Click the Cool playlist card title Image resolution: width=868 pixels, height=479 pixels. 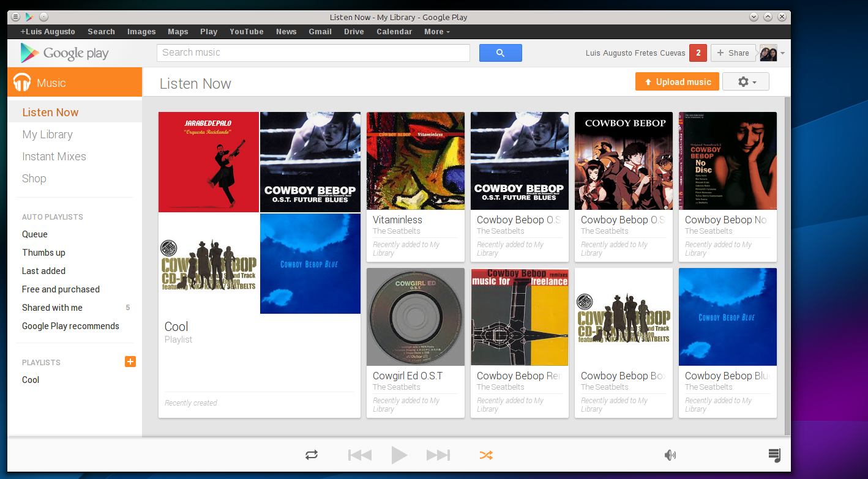pos(176,327)
